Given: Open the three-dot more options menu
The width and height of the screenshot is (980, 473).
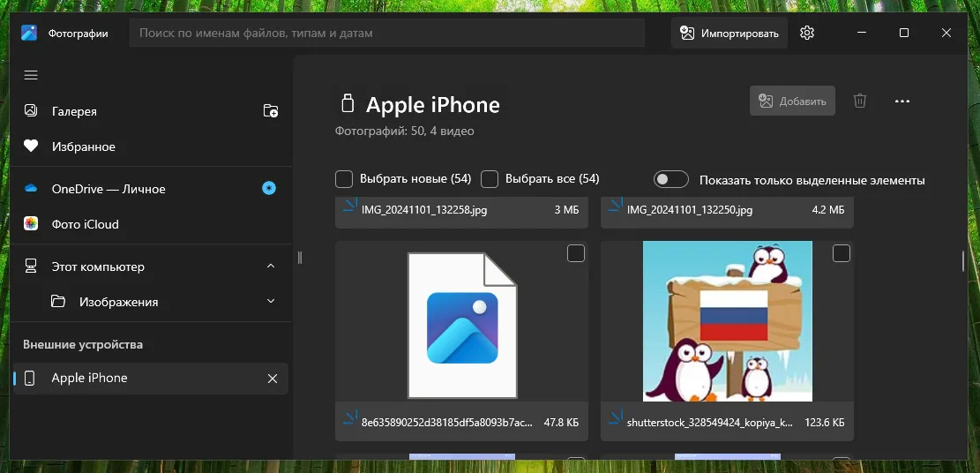Looking at the screenshot, I should (x=901, y=101).
